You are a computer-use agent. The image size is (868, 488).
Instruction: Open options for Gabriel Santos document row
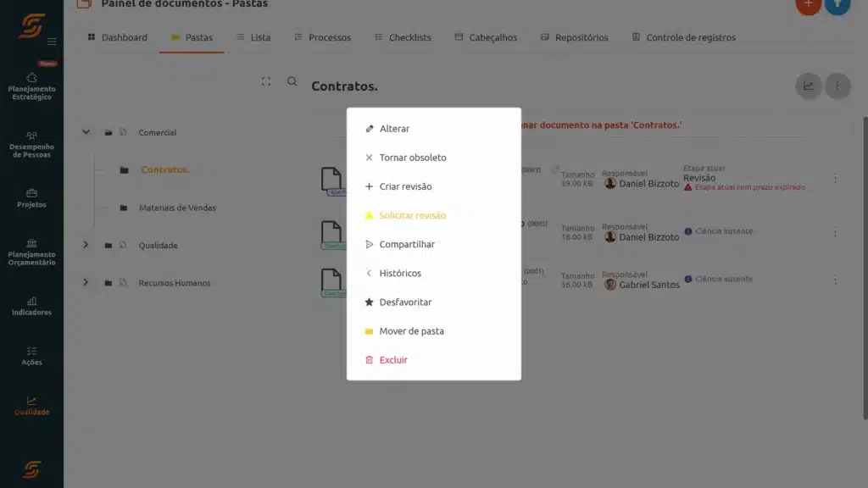coord(835,280)
